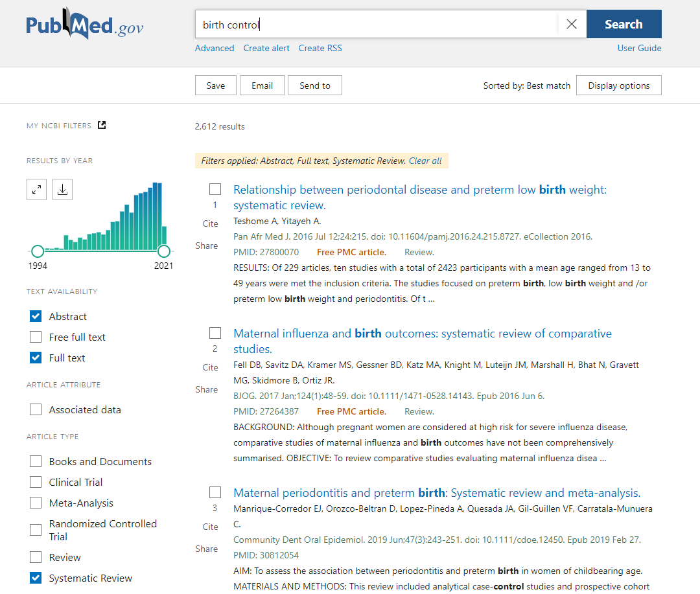
Task: Cite the Maternal periodontitis article
Action: pyautogui.click(x=210, y=527)
